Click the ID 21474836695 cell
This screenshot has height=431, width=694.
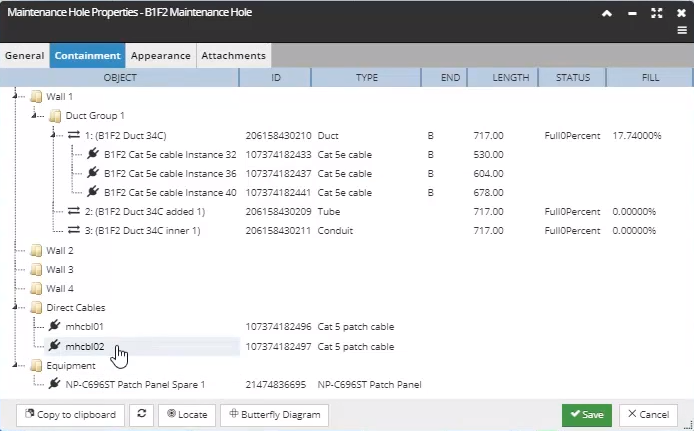point(276,385)
